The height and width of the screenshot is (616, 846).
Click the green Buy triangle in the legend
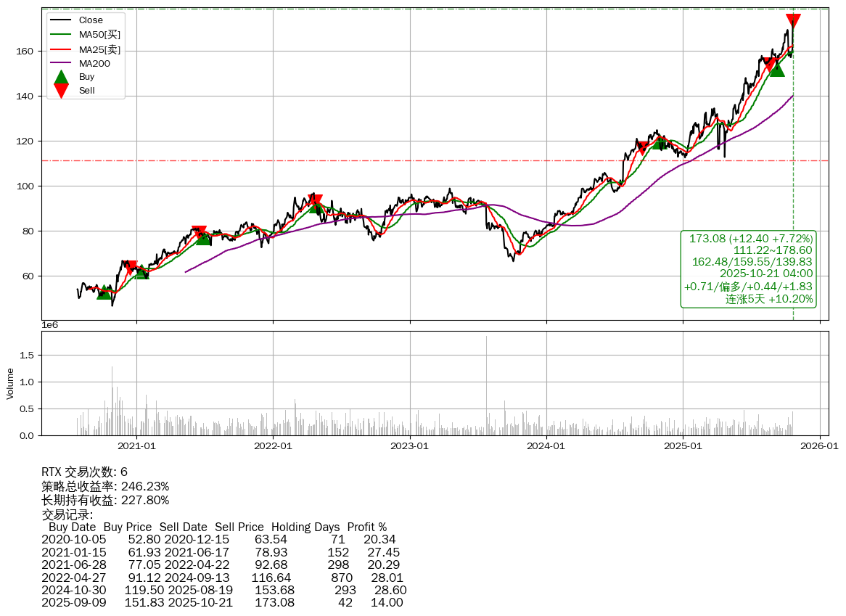pyautogui.click(x=62, y=77)
